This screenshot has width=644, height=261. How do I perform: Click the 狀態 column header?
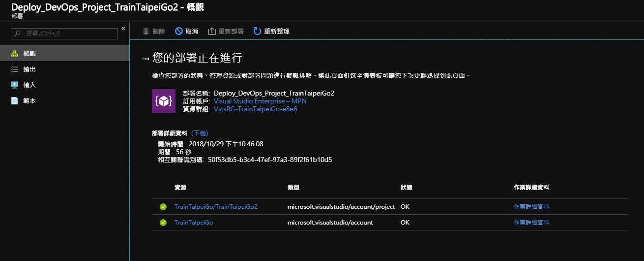(x=407, y=188)
